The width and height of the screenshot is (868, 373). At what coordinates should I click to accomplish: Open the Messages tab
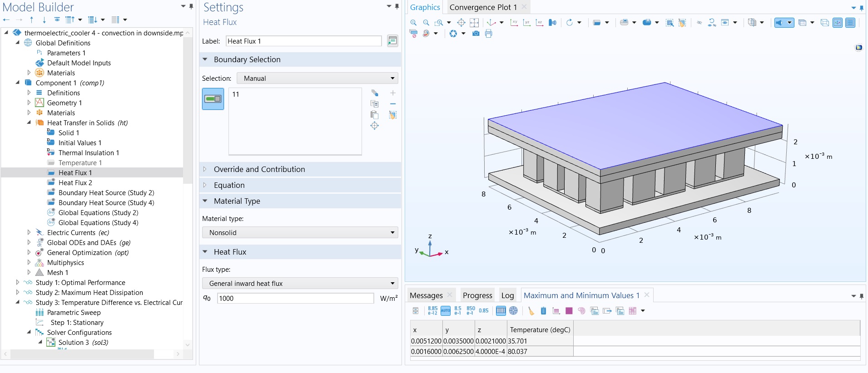(x=426, y=295)
